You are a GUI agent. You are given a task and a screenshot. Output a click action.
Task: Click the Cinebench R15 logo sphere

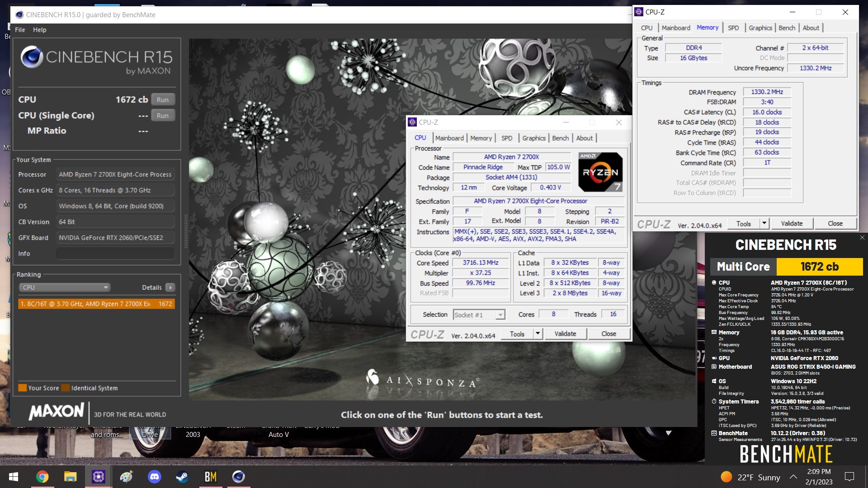pyautogui.click(x=32, y=57)
